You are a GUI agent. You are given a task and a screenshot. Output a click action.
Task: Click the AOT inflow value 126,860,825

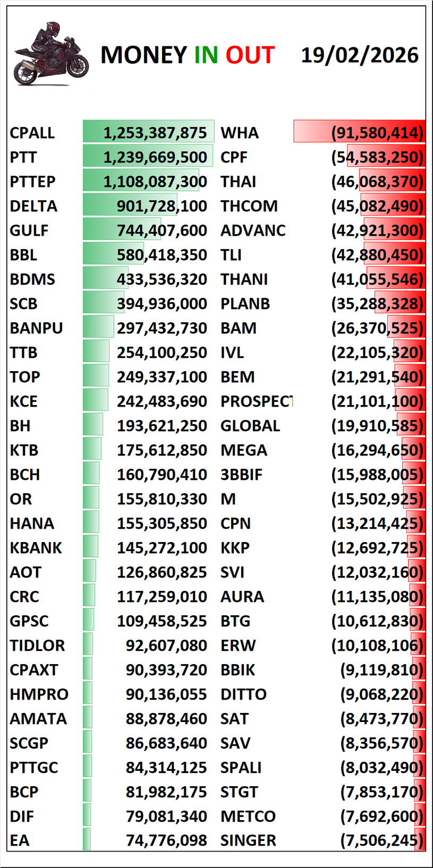[x=162, y=572]
